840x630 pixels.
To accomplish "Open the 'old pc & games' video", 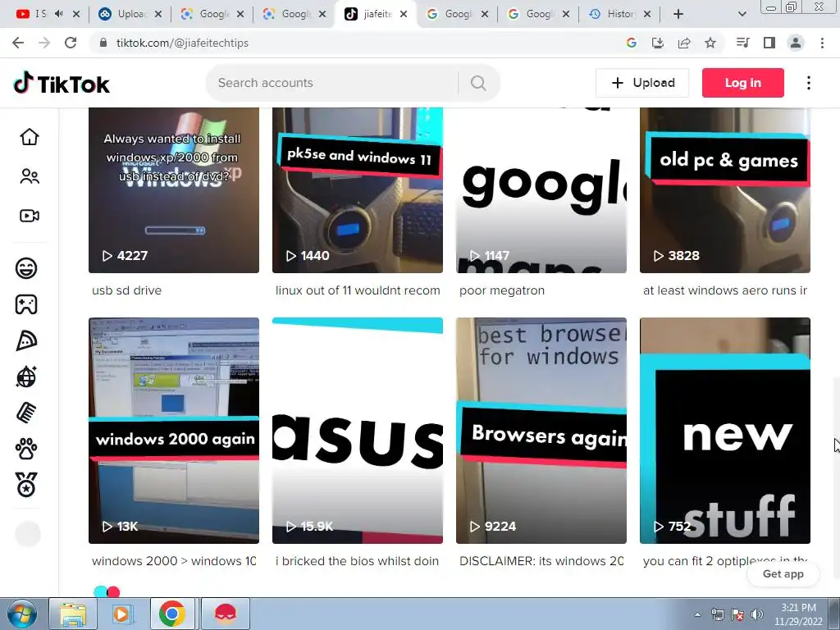I will click(x=725, y=190).
